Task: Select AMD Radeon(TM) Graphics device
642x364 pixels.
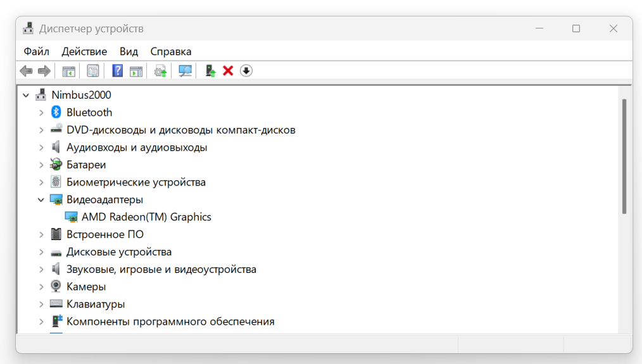Action: pos(146,217)
